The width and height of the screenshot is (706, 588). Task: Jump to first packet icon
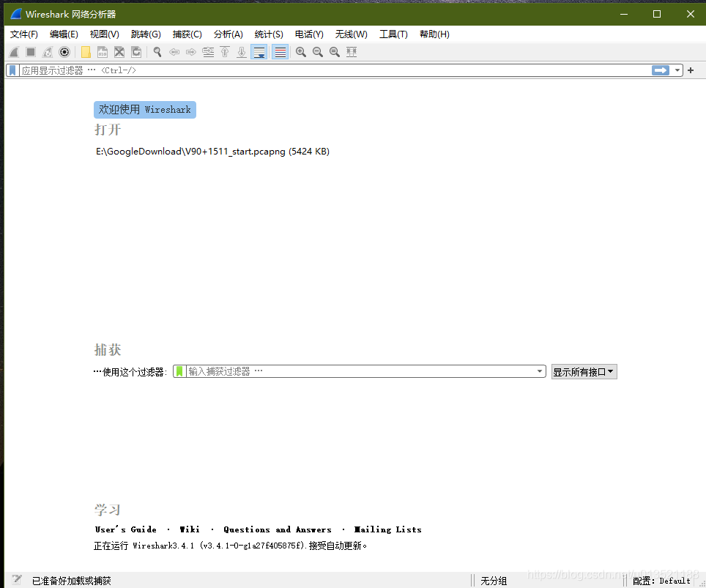[225, 52]
